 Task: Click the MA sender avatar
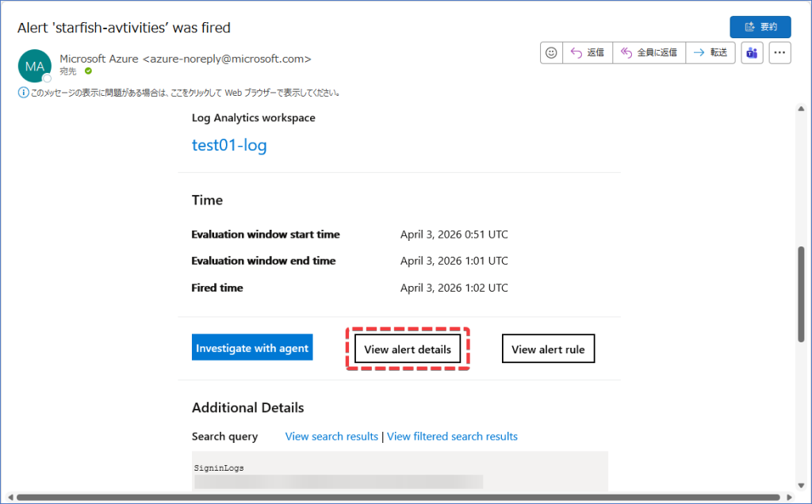tap(35, 67)
